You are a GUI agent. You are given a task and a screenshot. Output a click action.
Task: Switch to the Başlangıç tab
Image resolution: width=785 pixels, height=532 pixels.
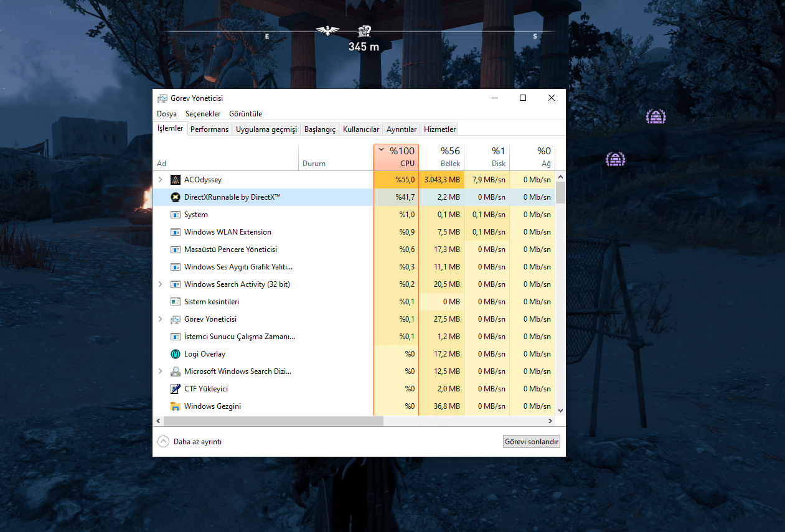(320, 129)
